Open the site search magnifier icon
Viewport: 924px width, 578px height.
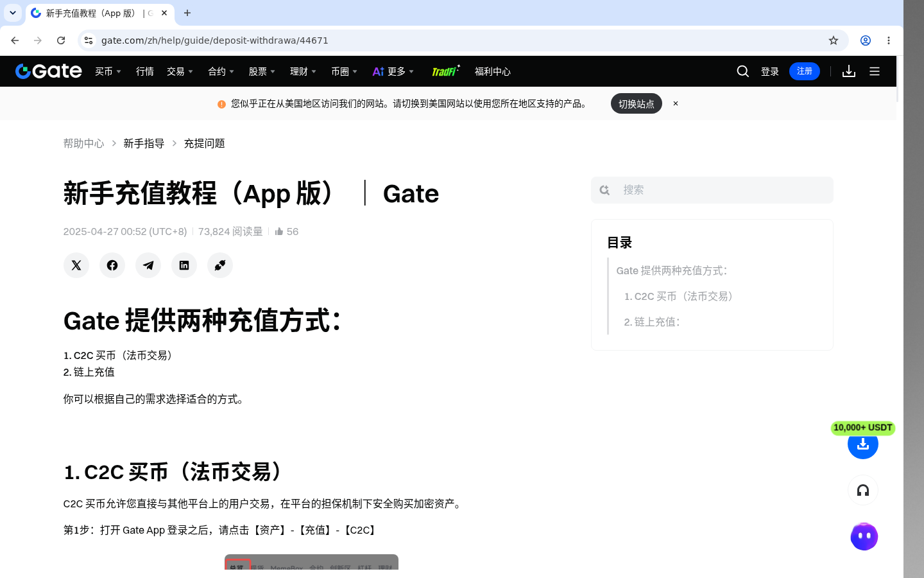click(743, 71)
